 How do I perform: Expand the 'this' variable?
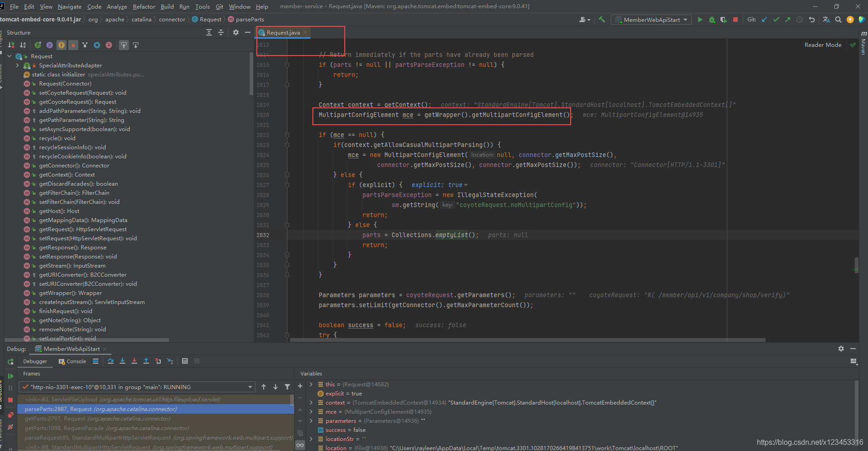click(x=311, y=385)
